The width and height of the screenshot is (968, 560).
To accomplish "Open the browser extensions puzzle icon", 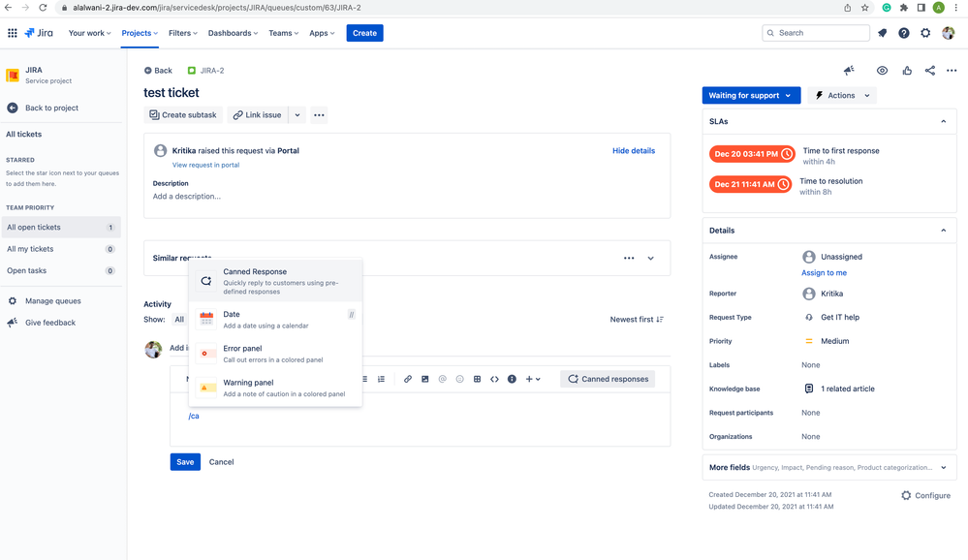I will tap(904, 8).
